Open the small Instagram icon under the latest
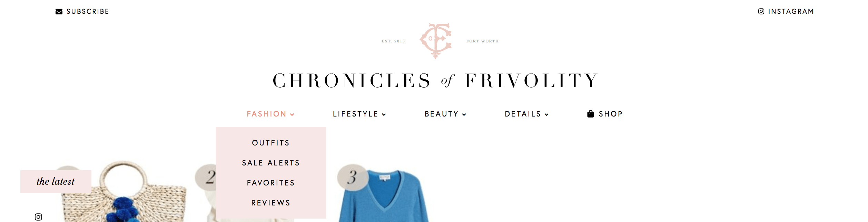Image resolution: width=868 pixels, height=222 pixels. [x=38, y=217]
